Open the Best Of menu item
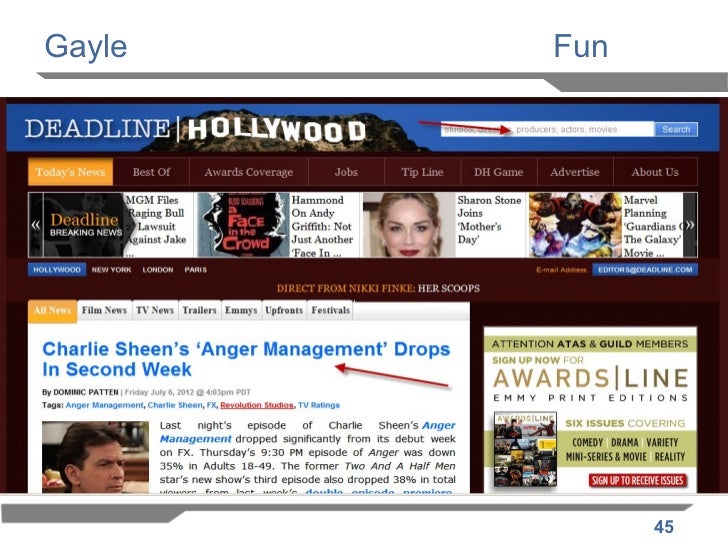The width and height of the screenshot is (728, 546). point(151,172)
